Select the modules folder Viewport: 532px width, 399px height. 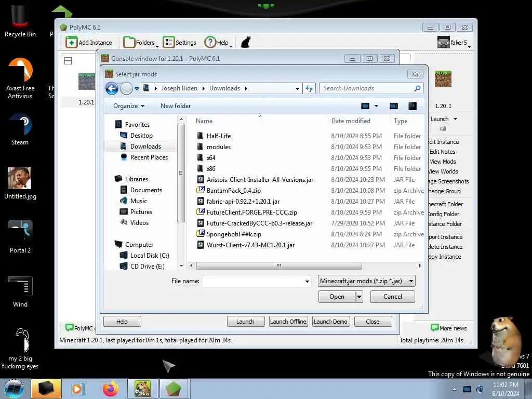pos(219,147)
